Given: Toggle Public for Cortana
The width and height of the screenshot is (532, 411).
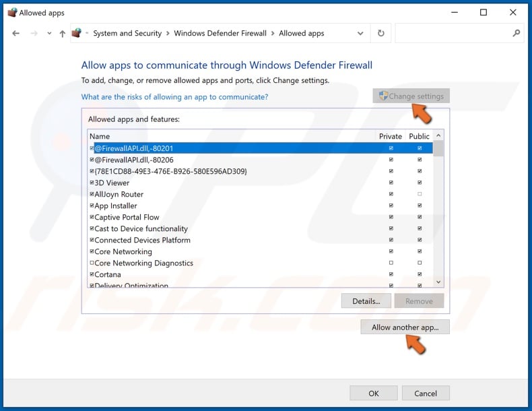Looking at the screenshot, I should (420, 274).
